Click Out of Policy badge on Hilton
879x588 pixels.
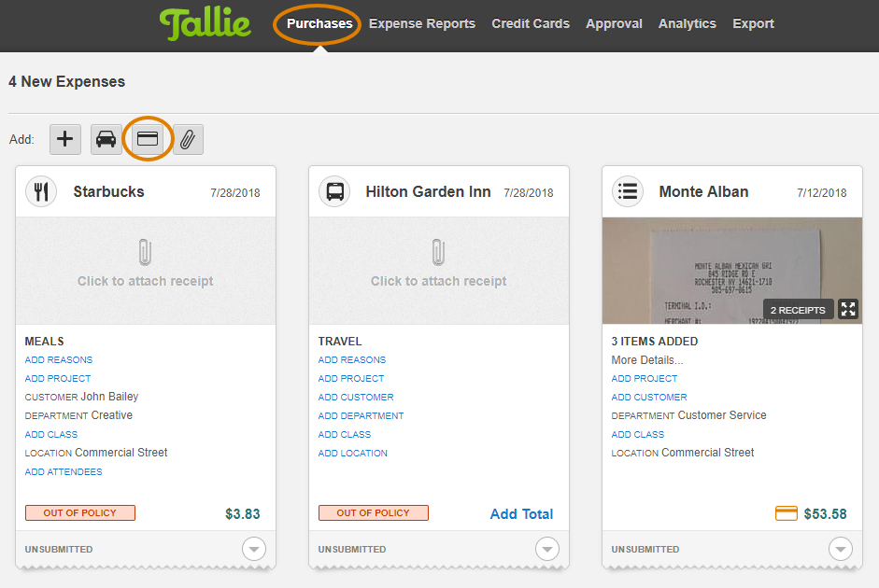coord(374,513)
